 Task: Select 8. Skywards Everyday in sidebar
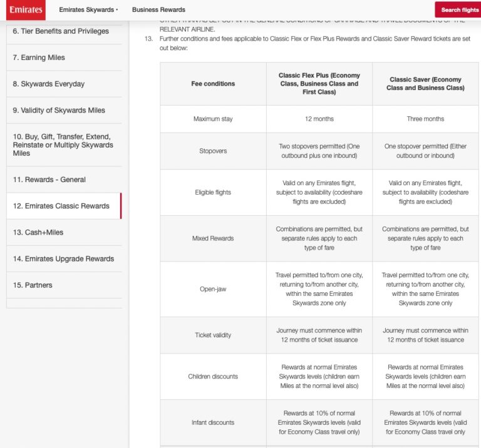point(49,84)
